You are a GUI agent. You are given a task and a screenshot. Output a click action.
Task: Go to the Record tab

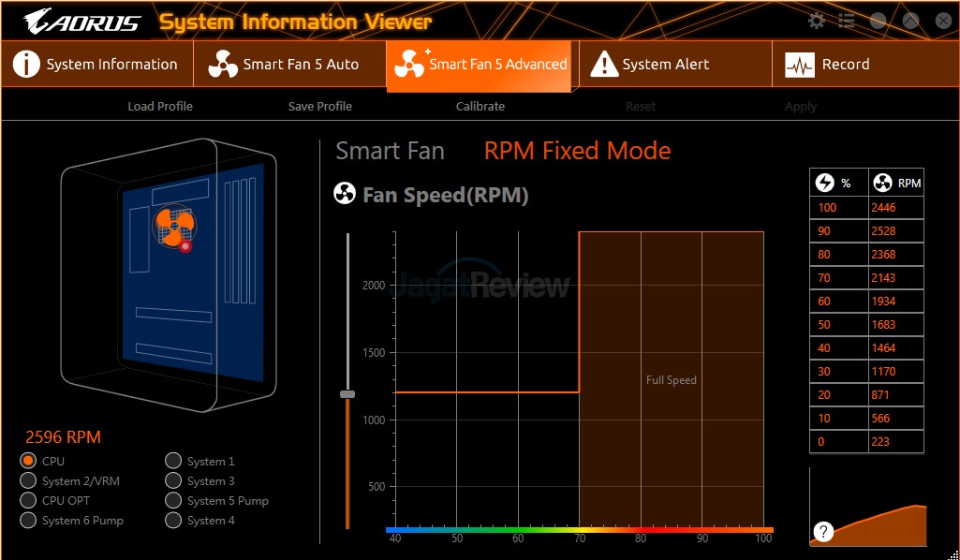click(828, 65)
